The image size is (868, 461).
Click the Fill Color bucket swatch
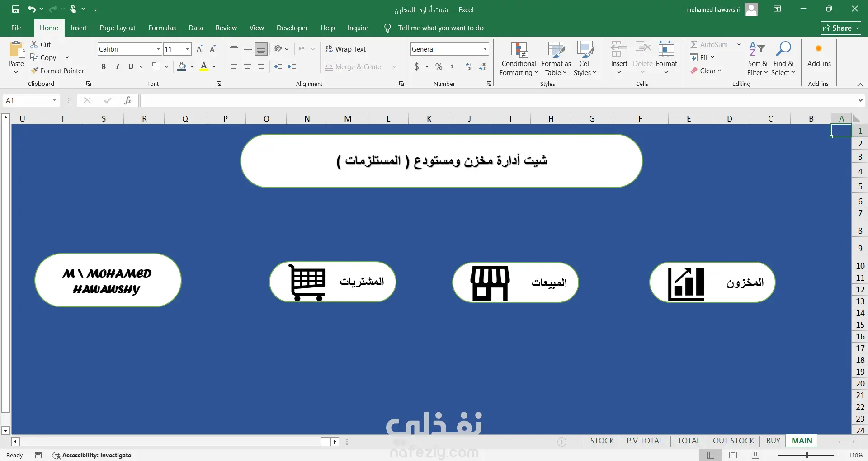pyautogui.click(x=182, y=66)
